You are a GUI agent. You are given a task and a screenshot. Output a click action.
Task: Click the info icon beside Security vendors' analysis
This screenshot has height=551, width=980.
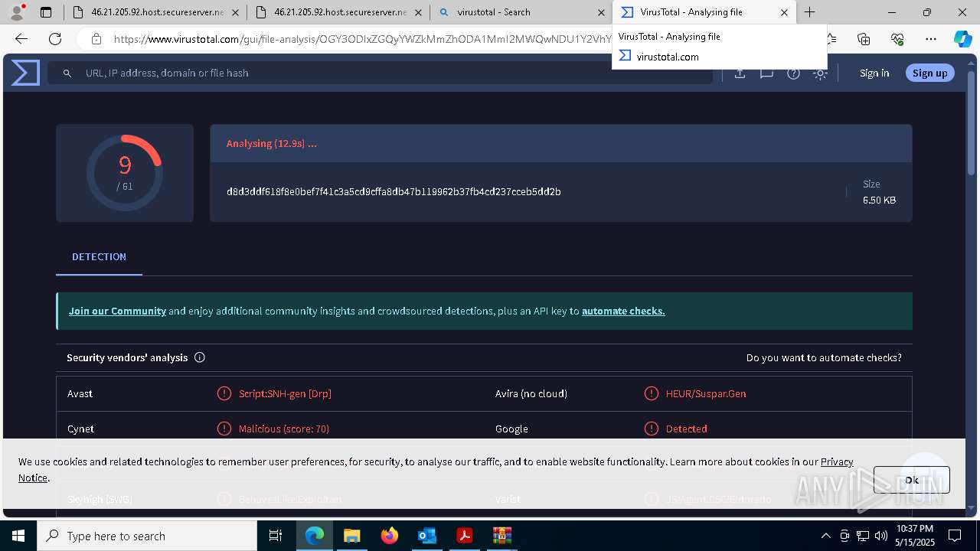(200, 357)
